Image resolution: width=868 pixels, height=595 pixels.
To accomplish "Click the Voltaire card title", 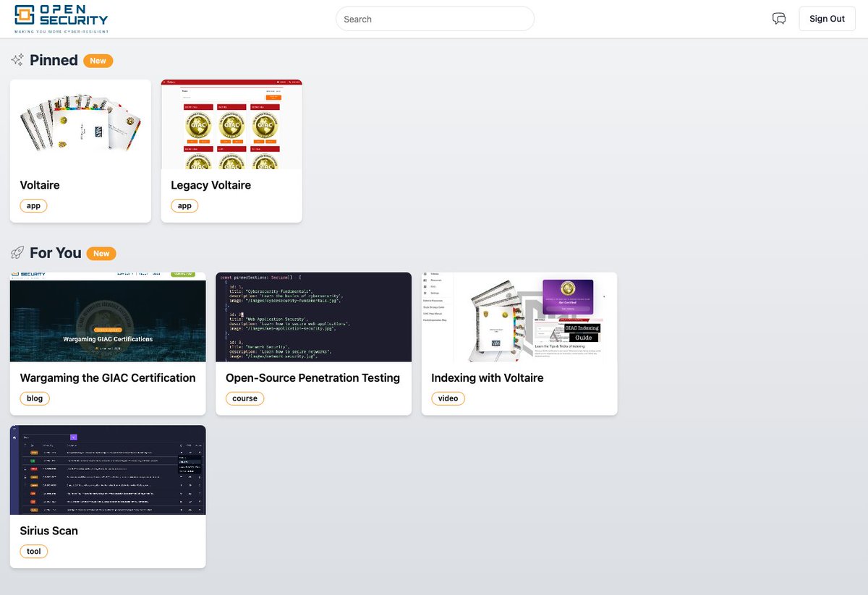I will tap(40, 185).
